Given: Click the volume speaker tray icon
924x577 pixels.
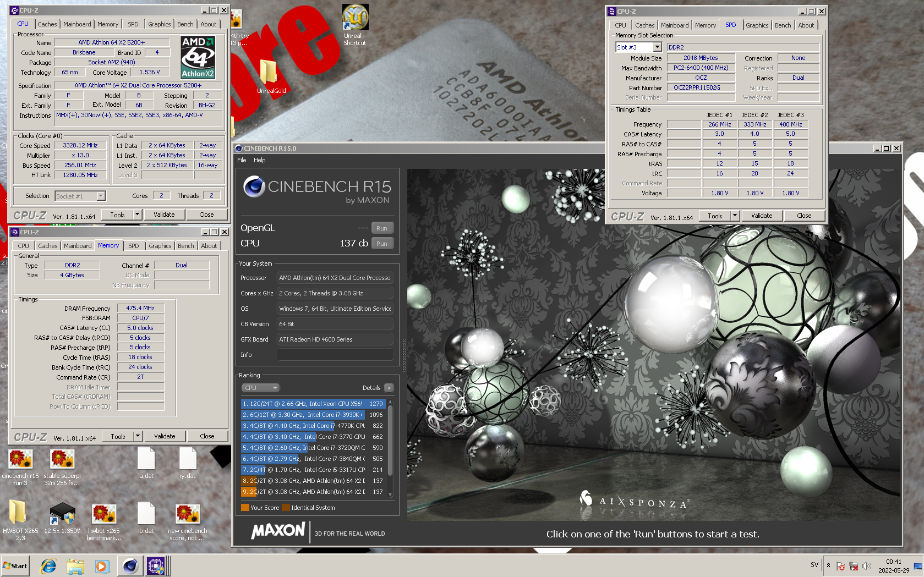Looking at the screenshot, I should pos(867,566).
